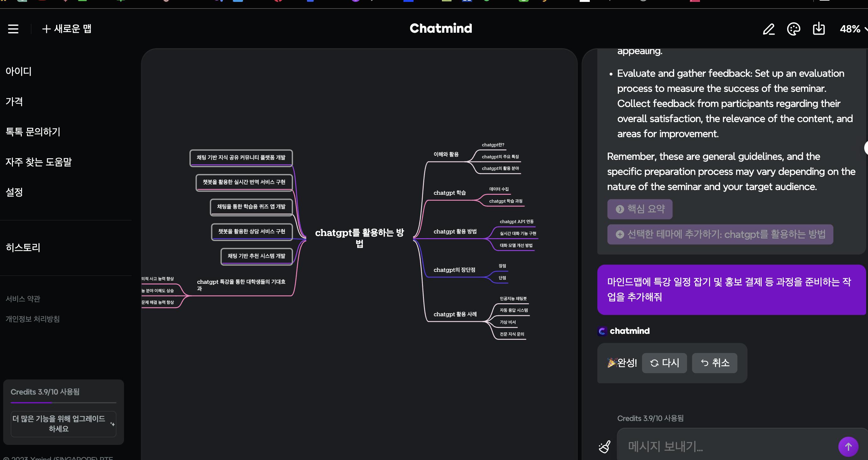Open 자주 찾는 도움말

click(x=39, y=162)
